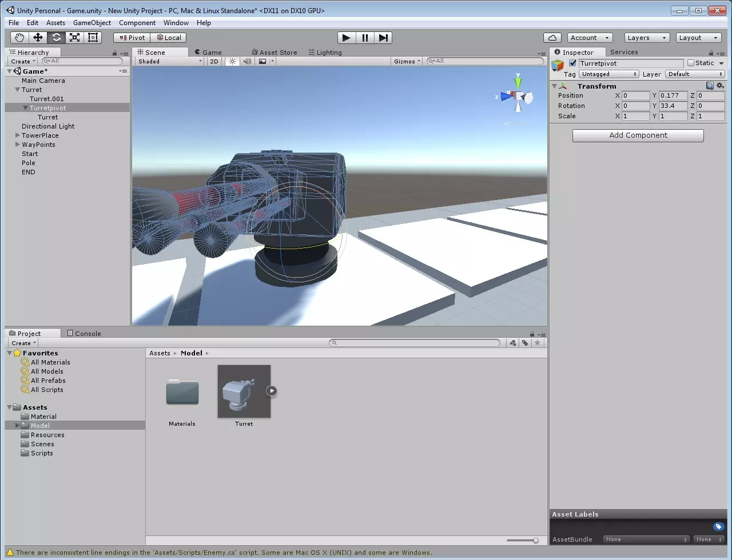The height and width of the screenshot is (560, 732).
Task: Open the Layers dropdown
Action: (647, 38)
